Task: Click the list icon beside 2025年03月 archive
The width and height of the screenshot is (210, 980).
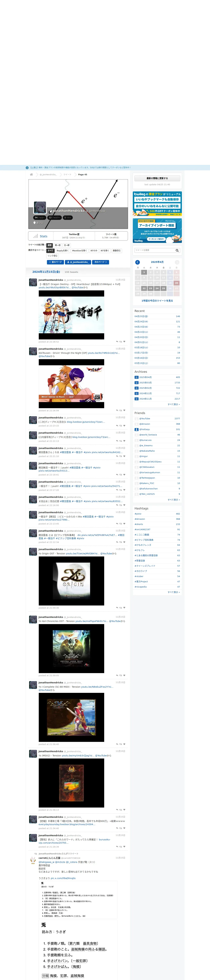Action: [136, 383]
